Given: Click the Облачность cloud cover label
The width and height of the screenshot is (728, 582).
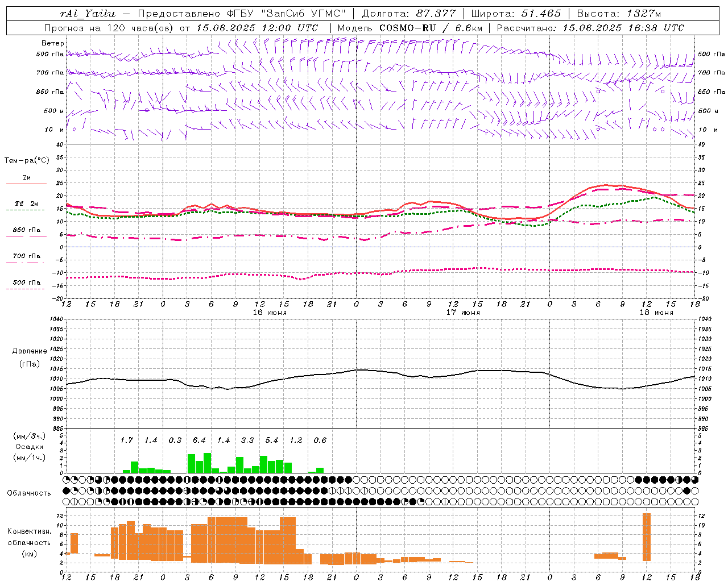Looking at the screenshot, I should coord(29,493).
